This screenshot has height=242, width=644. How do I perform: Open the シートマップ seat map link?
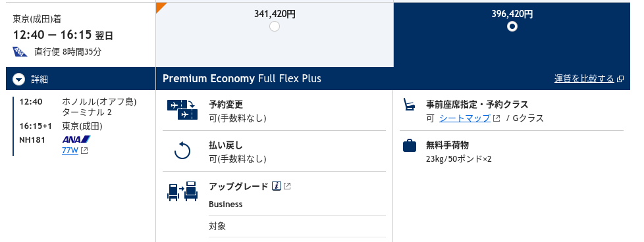tap(464, 118)
